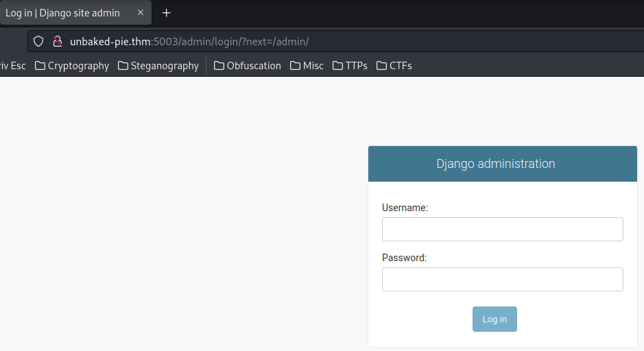Focus the address bar URL
Screen dimensions: 644x351
(x=189, y=41)
